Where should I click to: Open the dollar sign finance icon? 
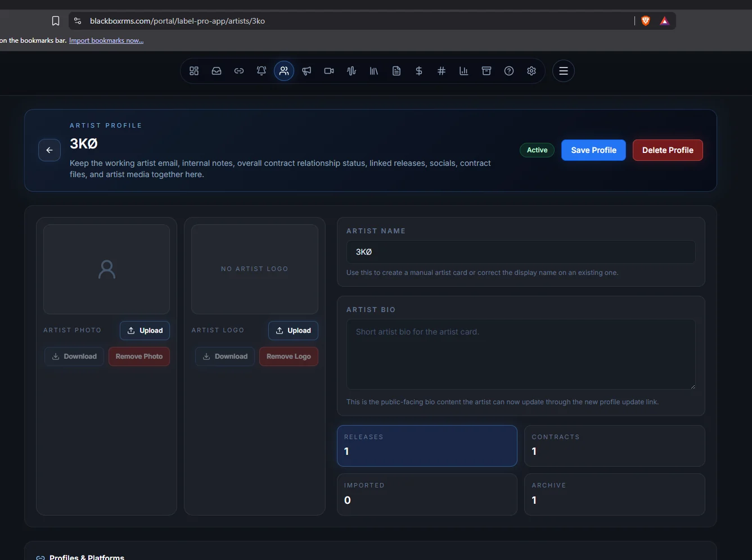pyautogui.click(x=419, y=71)
